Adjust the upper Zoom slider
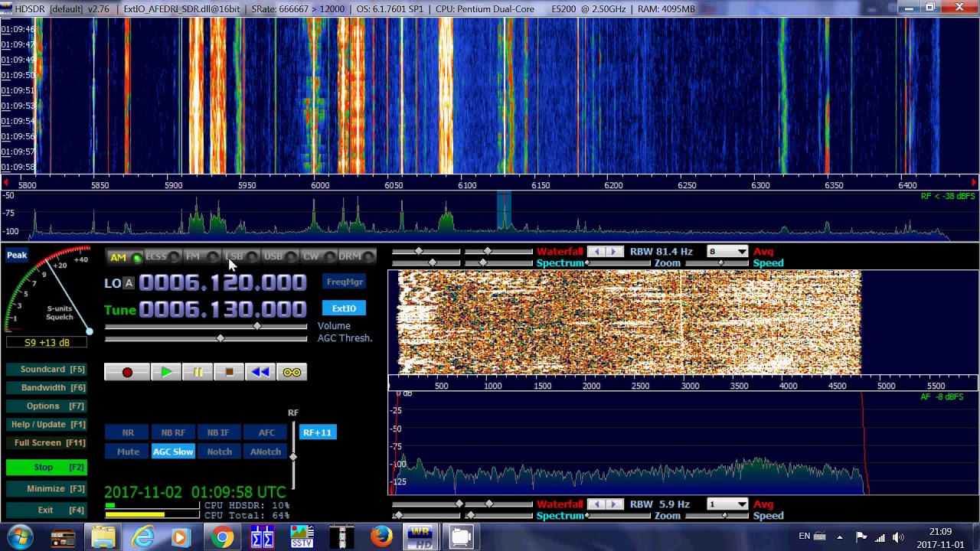The image size is (980, 551). [619, 263]
